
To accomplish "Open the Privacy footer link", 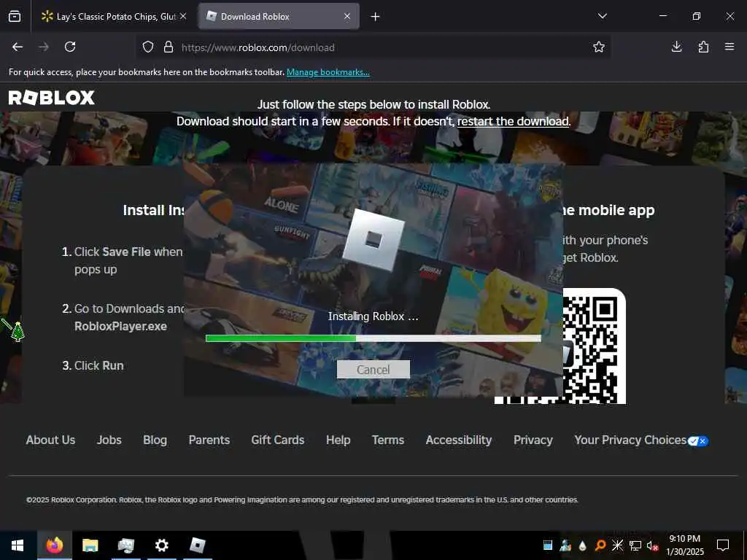I will pyautogui.click(x=533, y=440).
